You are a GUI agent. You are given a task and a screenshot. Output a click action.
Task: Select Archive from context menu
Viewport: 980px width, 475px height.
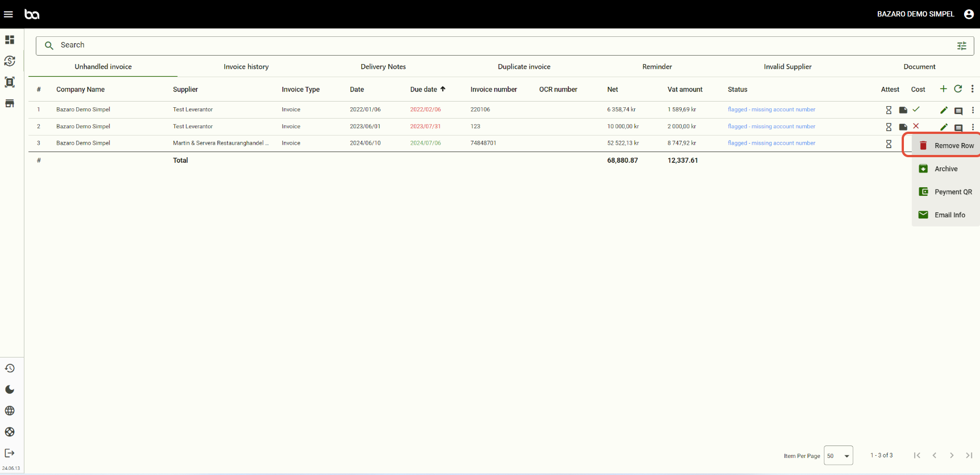coord(946,169)
